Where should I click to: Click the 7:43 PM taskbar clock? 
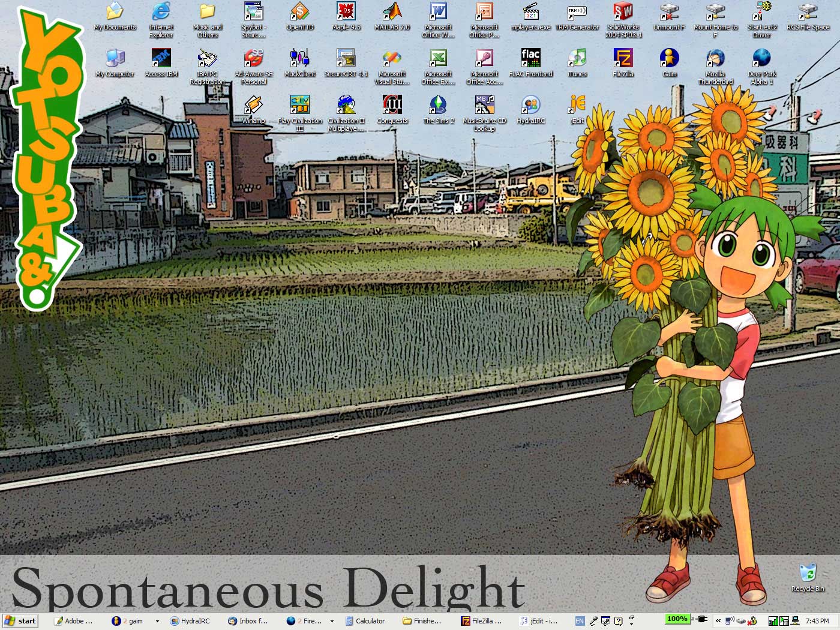point(817,621)
